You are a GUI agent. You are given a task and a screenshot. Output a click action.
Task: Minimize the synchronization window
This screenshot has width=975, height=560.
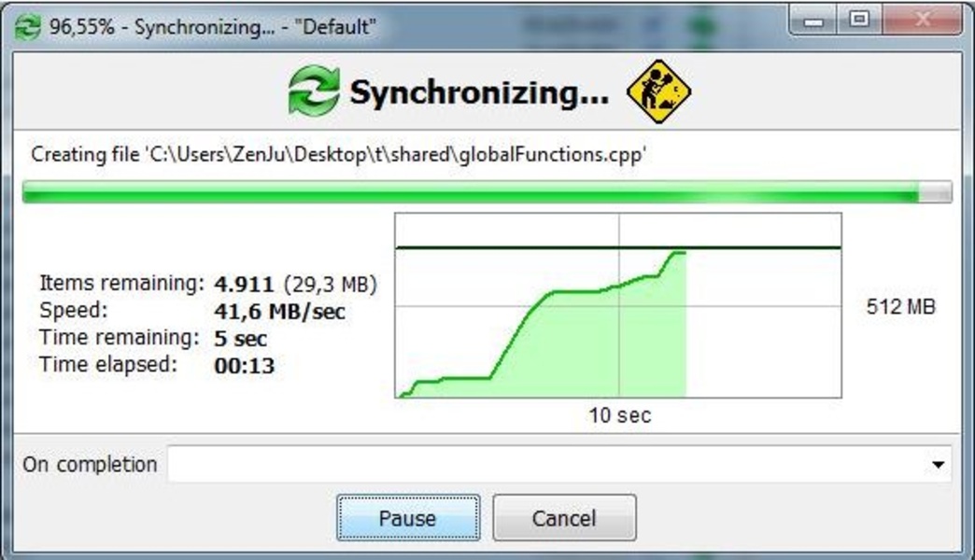(812, 21)
